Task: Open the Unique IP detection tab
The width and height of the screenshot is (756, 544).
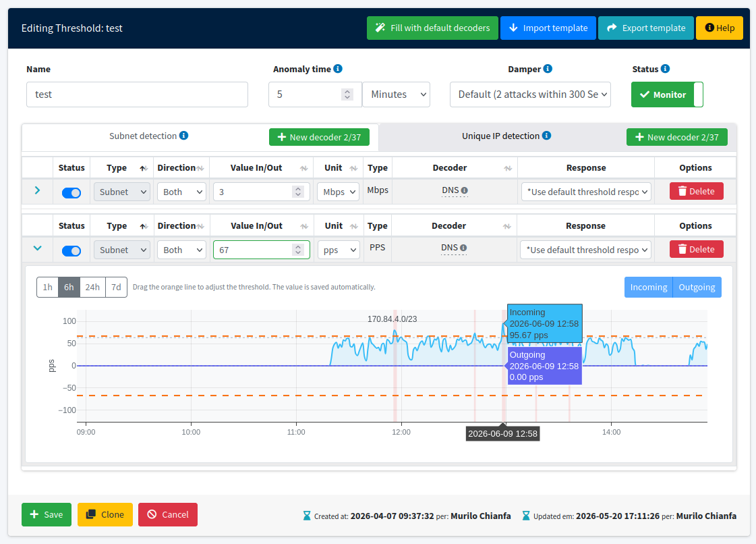Action: (501, 136)
